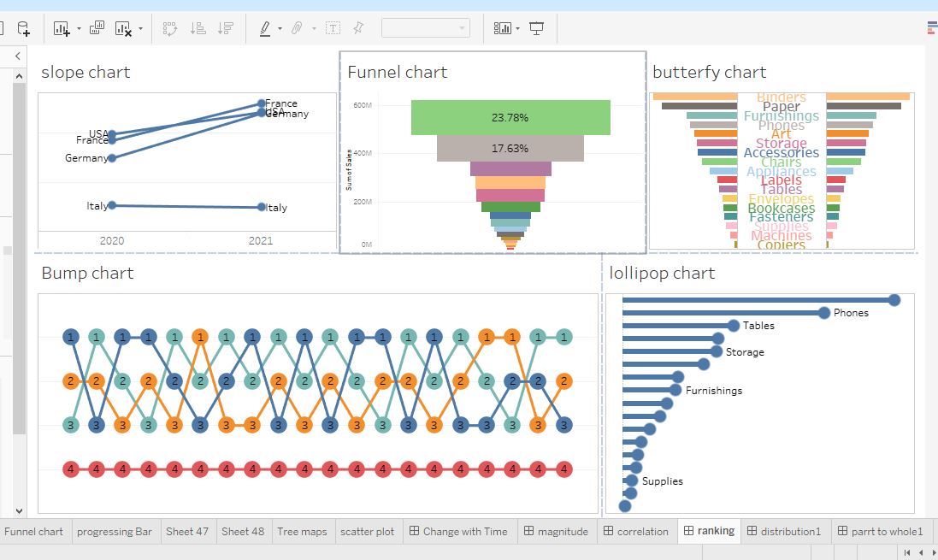Select the correlation dashboard tab
938x560 pixels.
click(x=636, y=531)
